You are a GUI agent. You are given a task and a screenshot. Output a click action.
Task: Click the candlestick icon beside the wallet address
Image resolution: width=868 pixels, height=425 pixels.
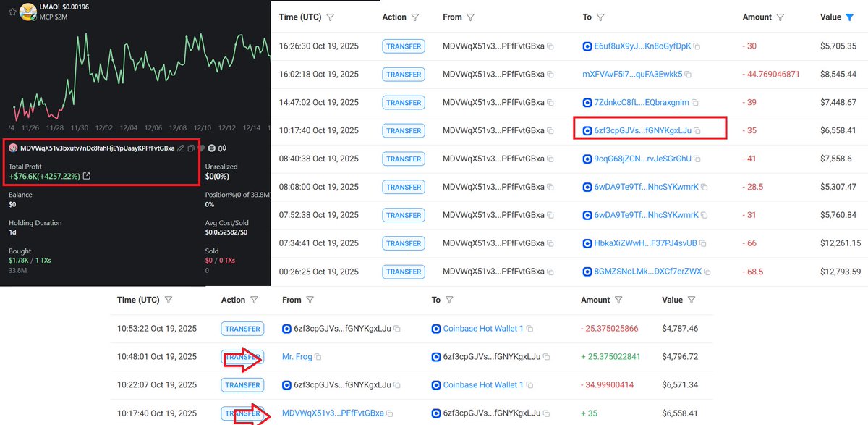click(x=224, y=148)
